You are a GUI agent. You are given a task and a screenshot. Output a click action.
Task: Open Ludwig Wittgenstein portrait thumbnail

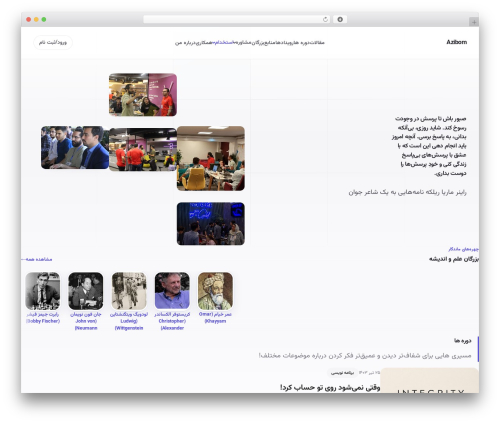pos(129,291)
